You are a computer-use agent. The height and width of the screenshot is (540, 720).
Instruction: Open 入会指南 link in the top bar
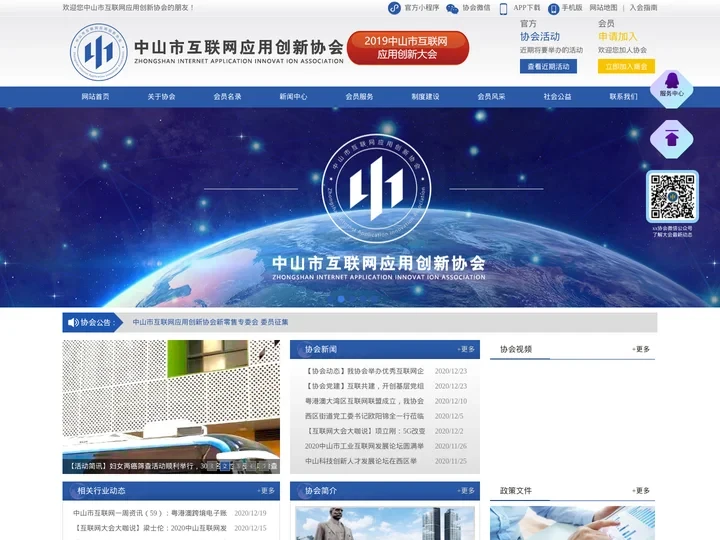643,8
